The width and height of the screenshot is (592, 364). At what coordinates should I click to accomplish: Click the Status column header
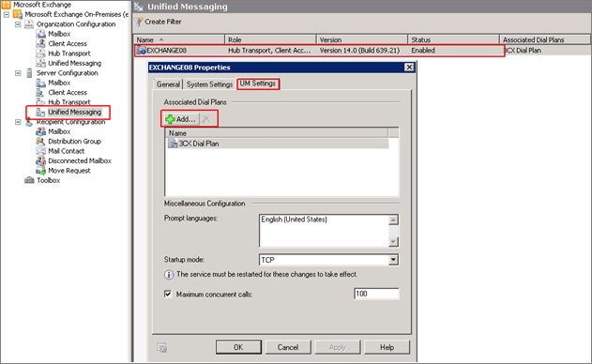[453, 39]
